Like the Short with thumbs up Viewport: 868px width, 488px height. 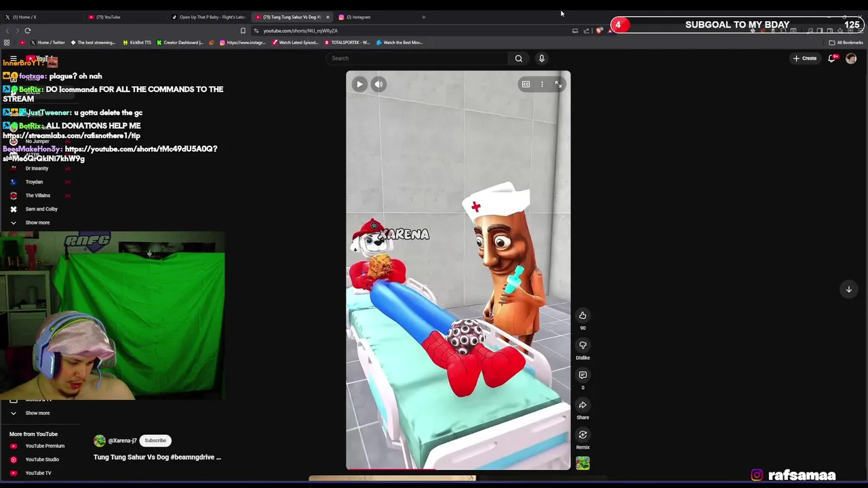click(x=583, y=315)
